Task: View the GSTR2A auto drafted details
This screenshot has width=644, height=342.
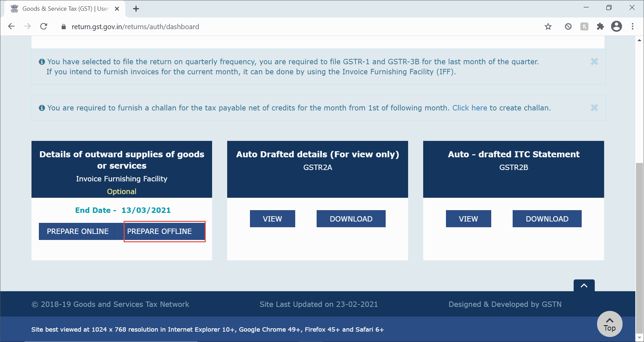Action: (x=272, y=219)
